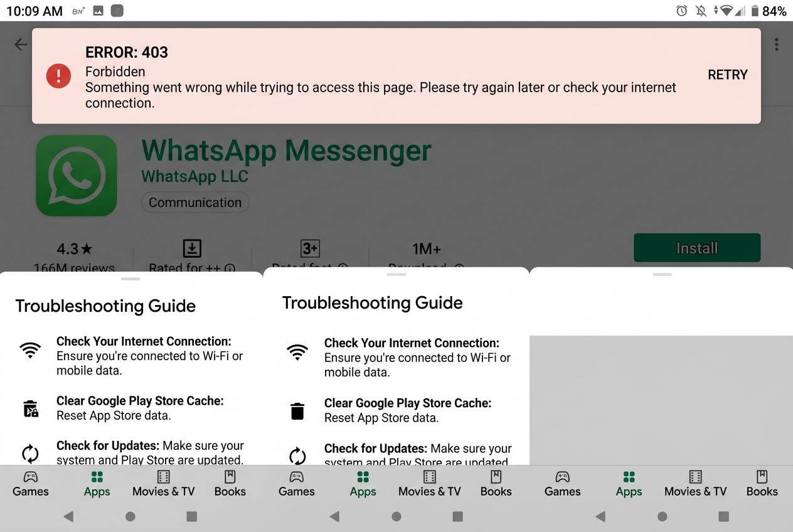Select Apps tab beneath the empty blank sheet
Viewport: 793px width, 532px height.
[629, 484]
